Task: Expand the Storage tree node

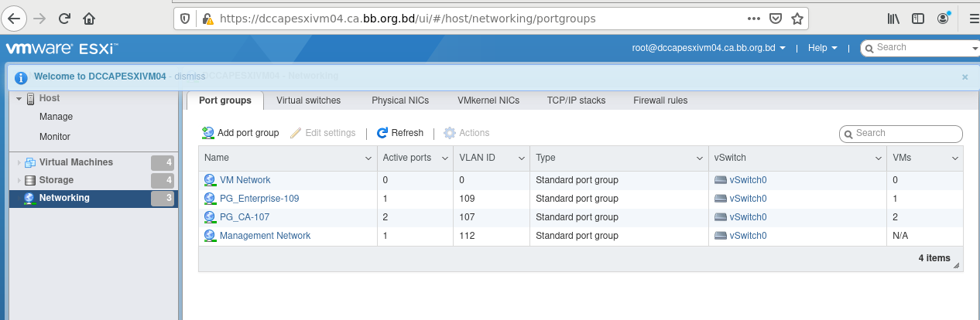Action: pyautogui.click(x=19, y=181)
